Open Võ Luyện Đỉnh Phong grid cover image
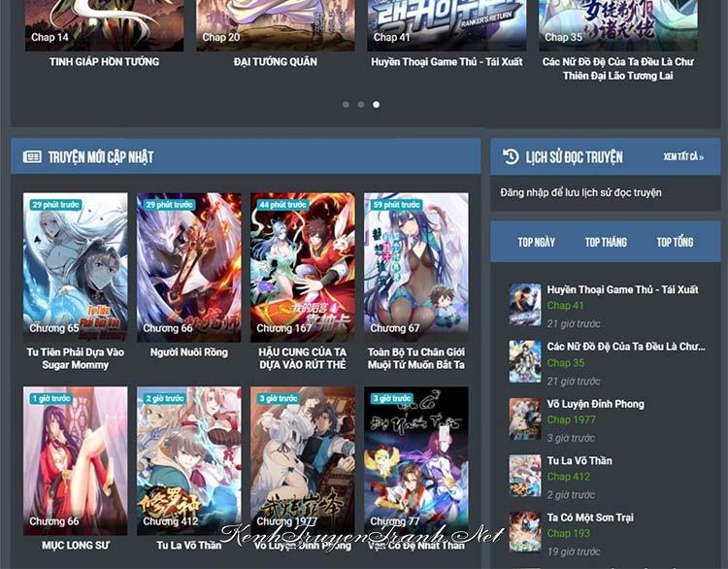 303,461
